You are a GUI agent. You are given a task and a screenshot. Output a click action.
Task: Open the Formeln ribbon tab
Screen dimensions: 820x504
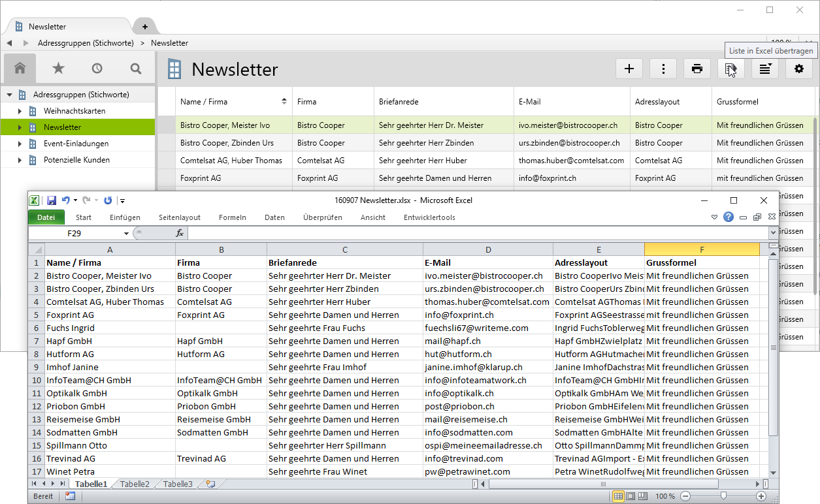click(232, 217)
